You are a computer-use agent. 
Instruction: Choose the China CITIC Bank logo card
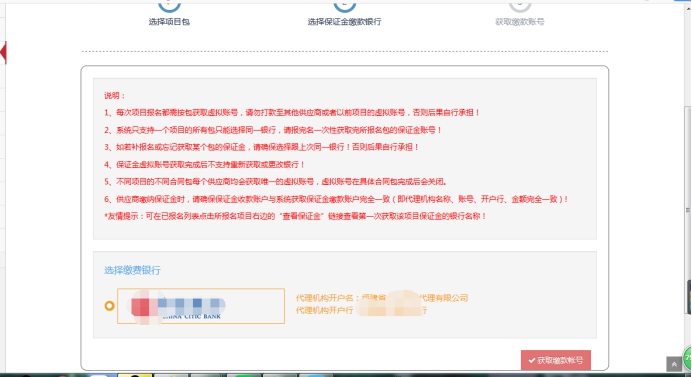pos(201,306)
